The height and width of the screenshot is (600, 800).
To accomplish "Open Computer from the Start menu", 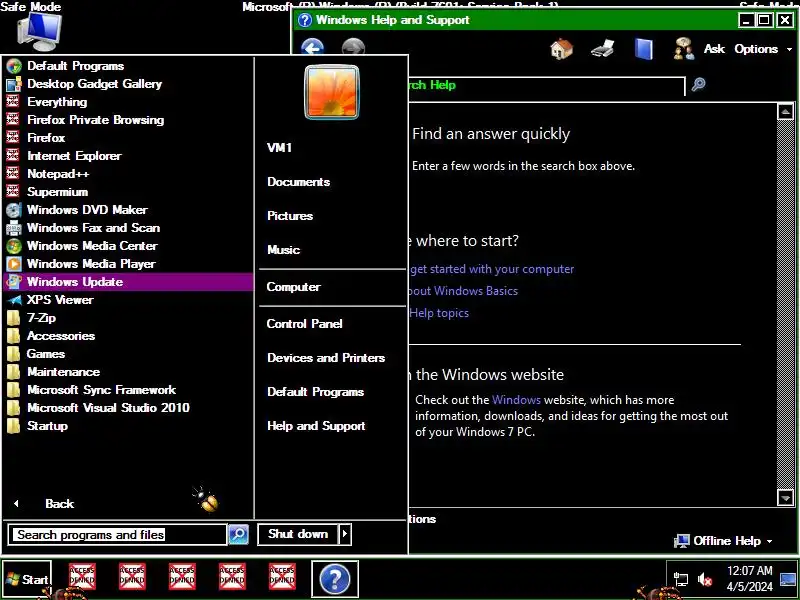I will pos(293,287).
